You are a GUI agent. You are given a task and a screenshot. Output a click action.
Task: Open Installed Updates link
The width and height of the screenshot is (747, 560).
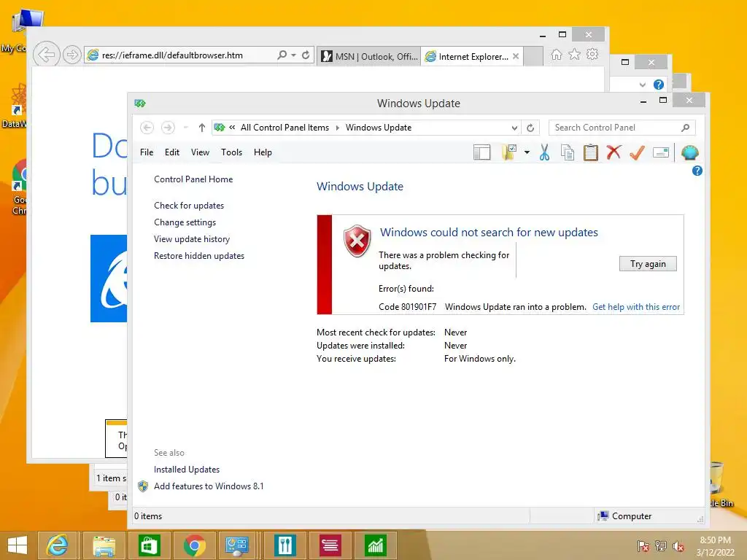coord(187,470)
